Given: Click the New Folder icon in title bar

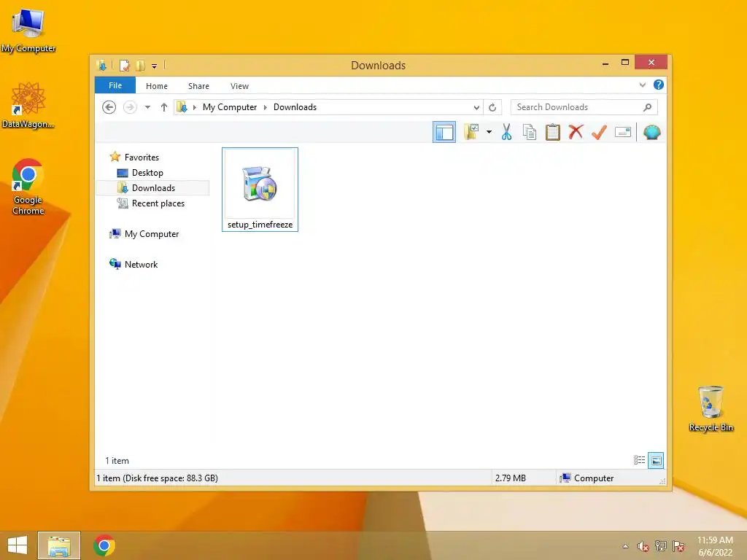Looking at the screenshot, I should [140, 65].
